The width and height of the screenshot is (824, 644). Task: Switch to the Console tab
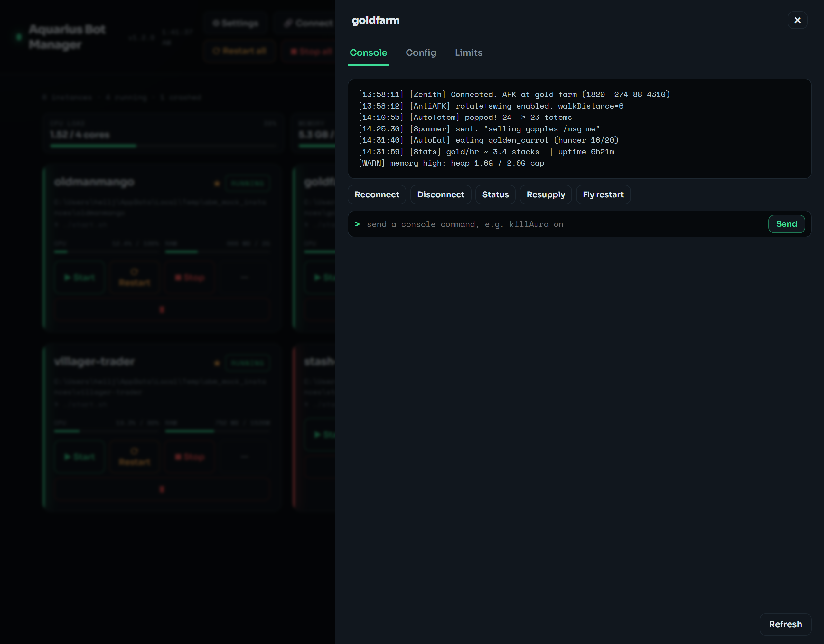368,53
